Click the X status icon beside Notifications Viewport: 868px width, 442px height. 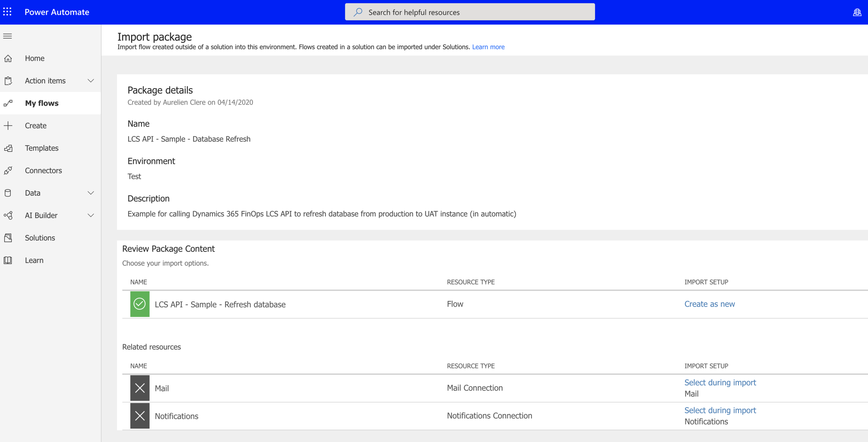140,416
